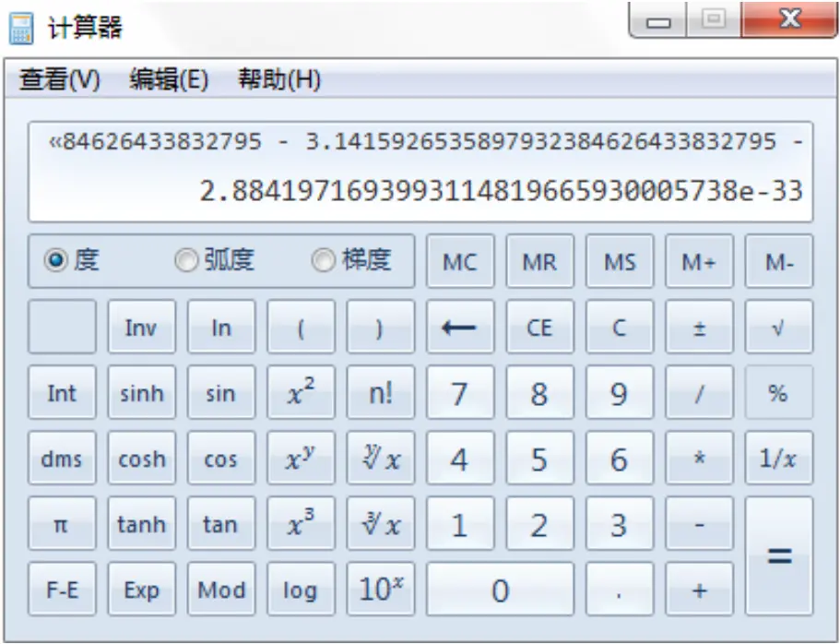Click the cube root button
Image resolution: width=840 pixels, height=644 pixels.
pos(380,524)
